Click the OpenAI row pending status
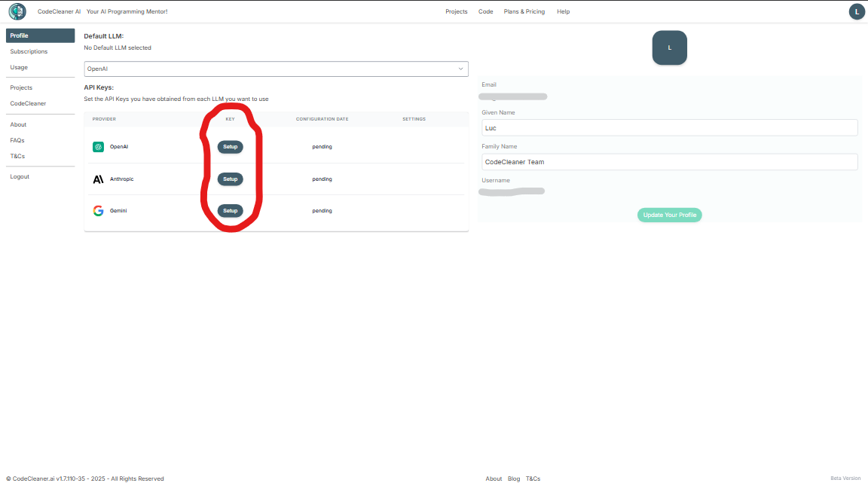The height and width of the screenshot is (489, 868). point(322,147)
